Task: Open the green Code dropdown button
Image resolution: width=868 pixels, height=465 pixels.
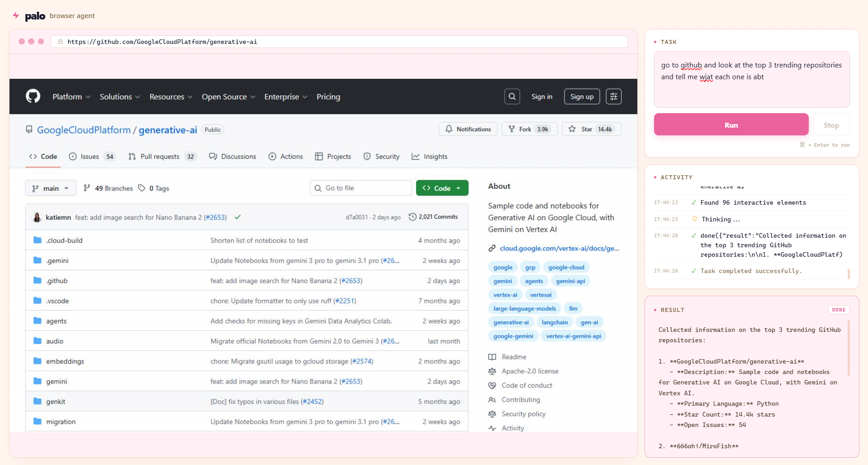Action: 442,188
